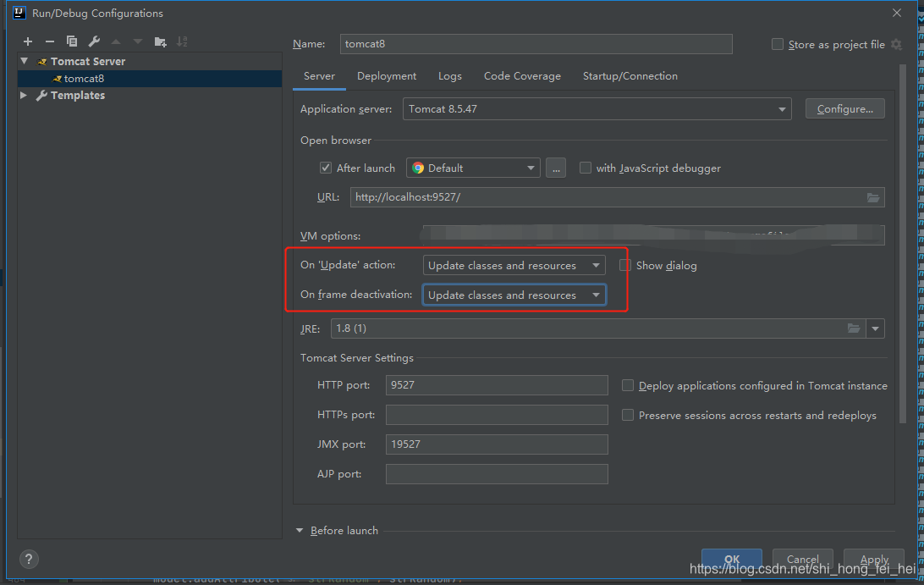Move configuration down with arrow icon
This screenshot has height=585, width=924.
[138, 41]
